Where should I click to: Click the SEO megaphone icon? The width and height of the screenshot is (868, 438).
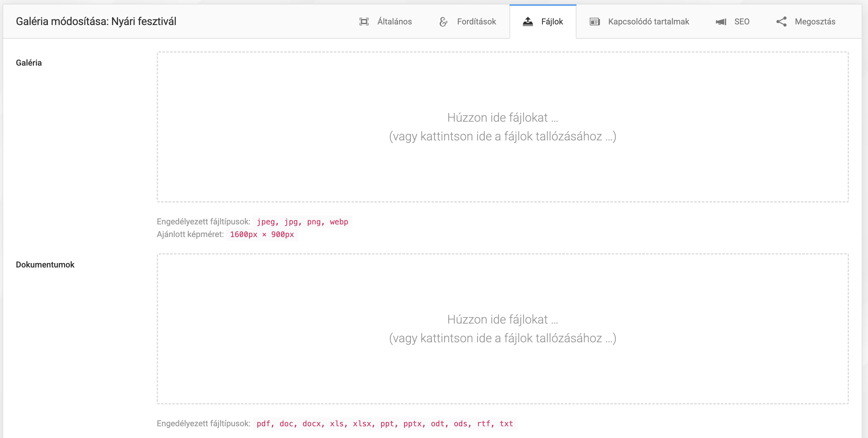721,22
